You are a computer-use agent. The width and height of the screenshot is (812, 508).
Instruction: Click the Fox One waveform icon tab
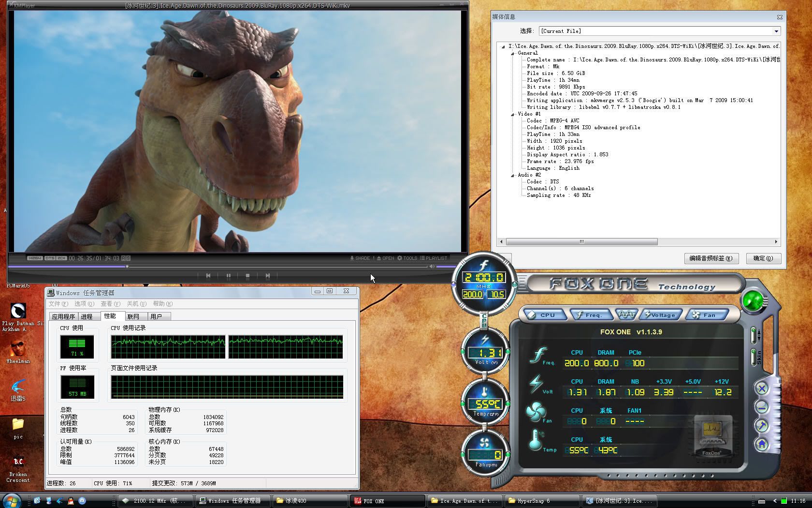pos(626,315)
